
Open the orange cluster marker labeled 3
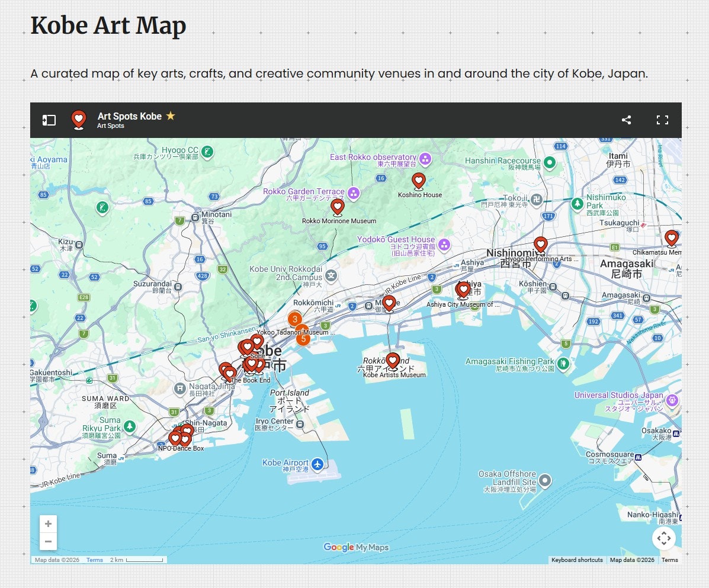[x=295, y=319]
